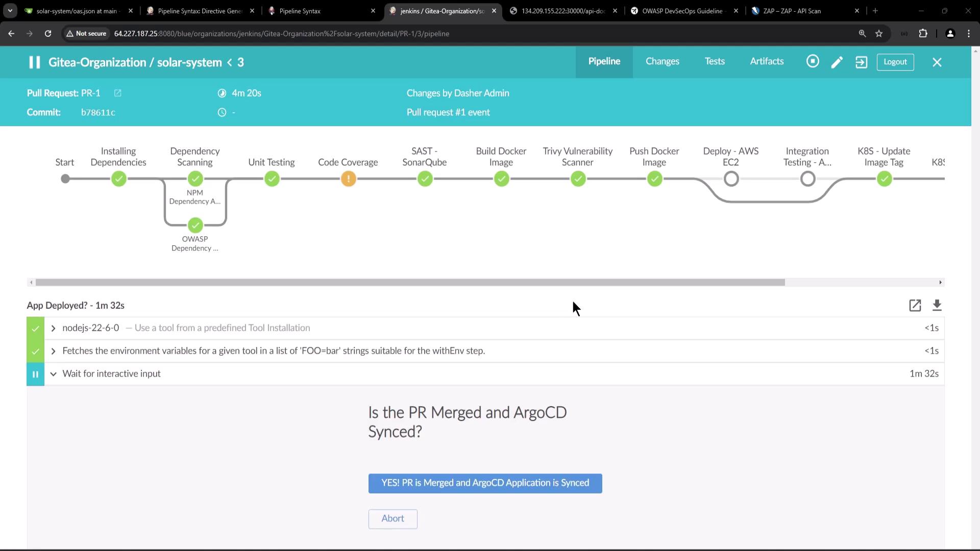Image resolution: width=980 pixels, height=551 pixels.
Task: Open log in new window icon
Action: coord(915,306)
